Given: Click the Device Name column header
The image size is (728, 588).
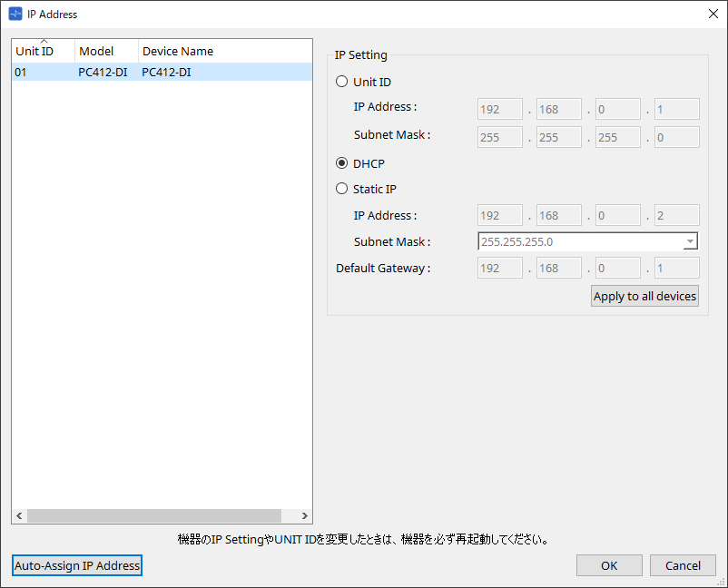Looking at the screenshot, I should tap(178, 51).
